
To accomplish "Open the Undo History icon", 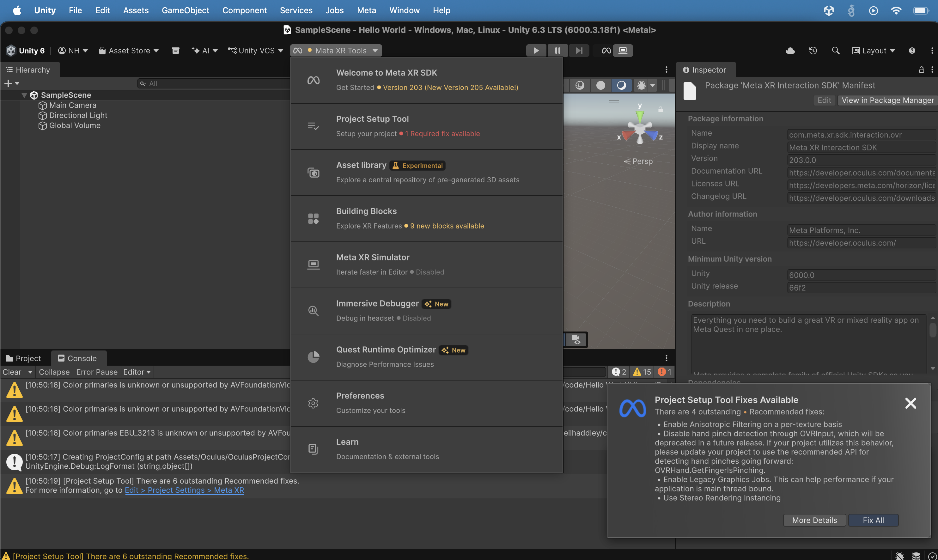I will (x=813, y=51).
